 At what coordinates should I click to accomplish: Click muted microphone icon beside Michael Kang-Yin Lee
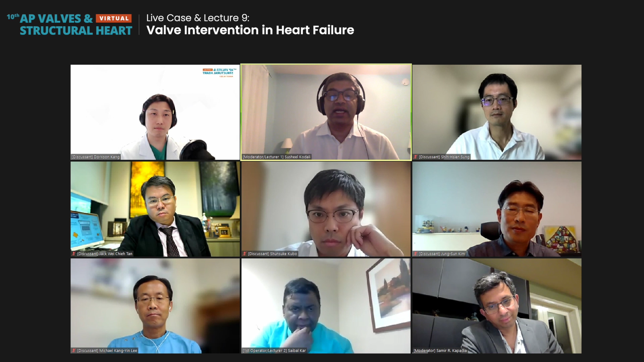[74, 351]
